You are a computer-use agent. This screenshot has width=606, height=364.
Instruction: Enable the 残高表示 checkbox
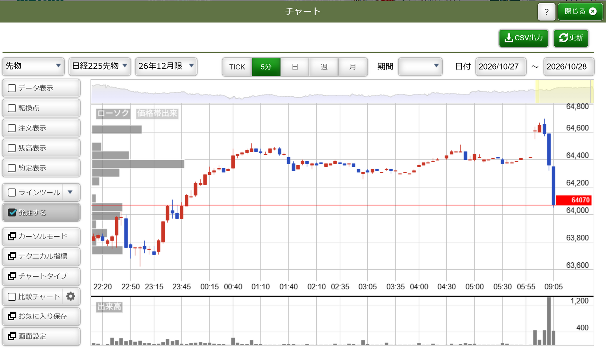[12, 148]
